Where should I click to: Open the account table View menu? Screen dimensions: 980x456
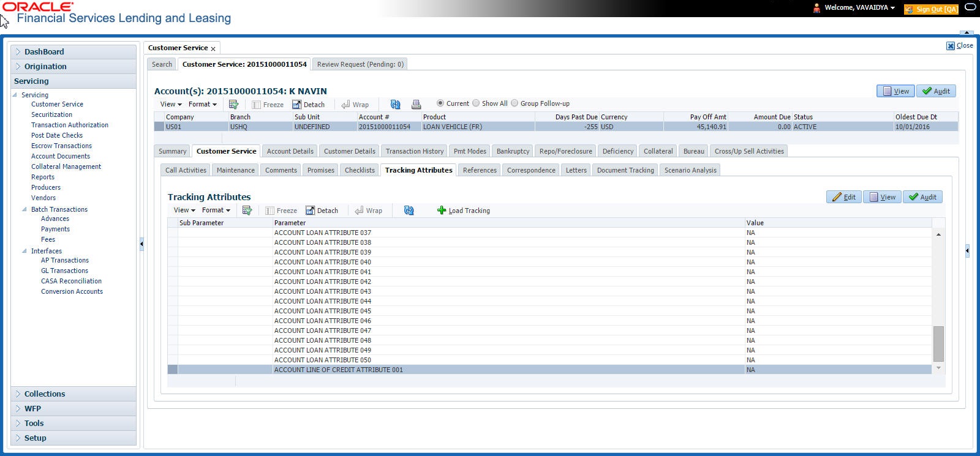pyautogui.click(x=171, y=104)
